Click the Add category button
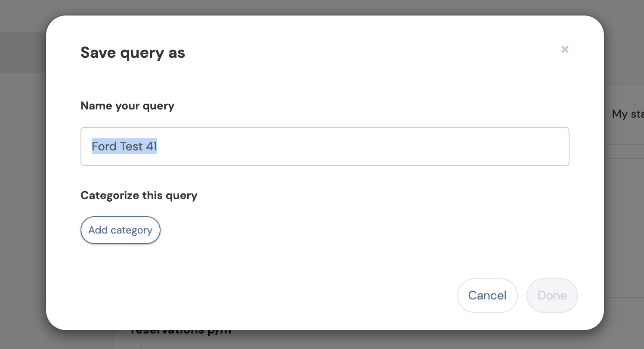The image size is (644, 349). coord(121,230)
